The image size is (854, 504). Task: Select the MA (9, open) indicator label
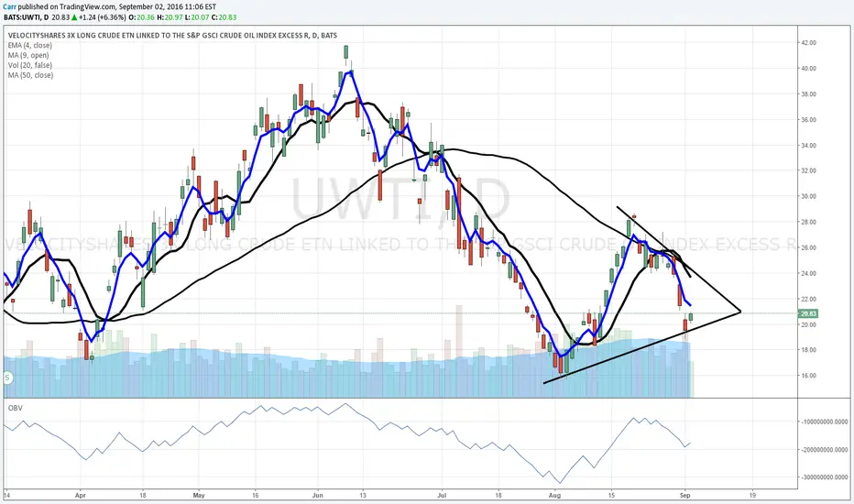coord(28,56)
